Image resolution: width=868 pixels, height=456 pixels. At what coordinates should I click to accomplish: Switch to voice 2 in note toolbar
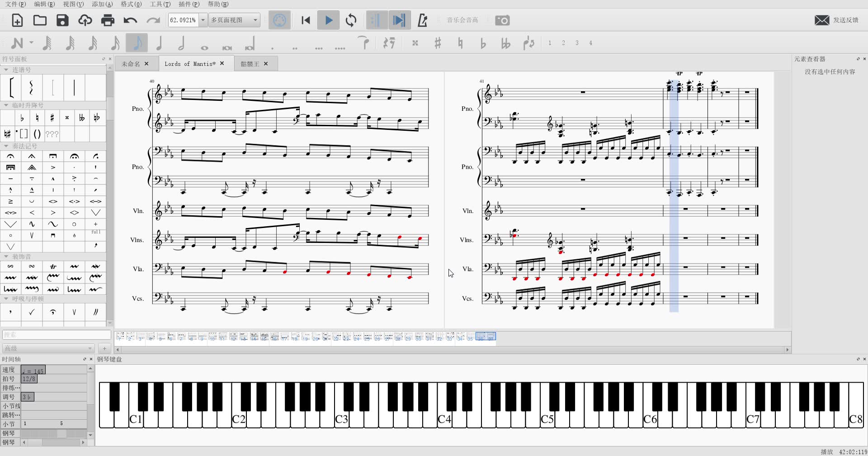pyautogui.click(x=563, y=43)
